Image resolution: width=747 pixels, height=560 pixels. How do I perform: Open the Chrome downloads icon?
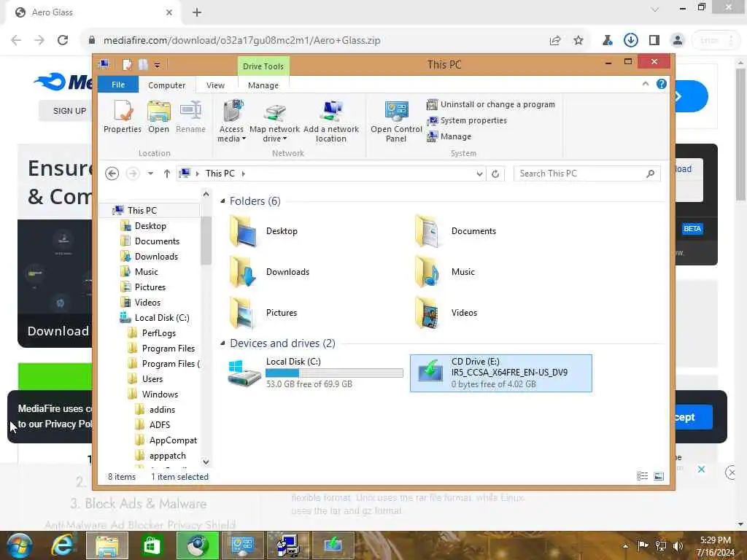(631, 41)
